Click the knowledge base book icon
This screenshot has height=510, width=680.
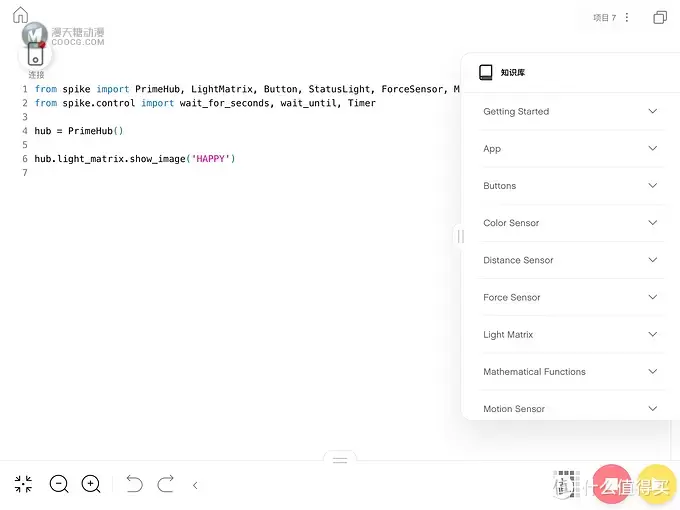point(486,72)
